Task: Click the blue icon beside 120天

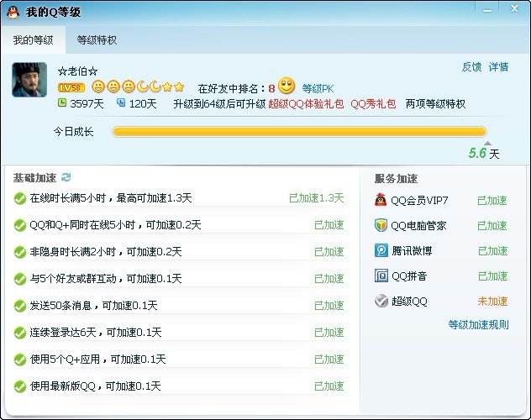Action: (121, 102)
